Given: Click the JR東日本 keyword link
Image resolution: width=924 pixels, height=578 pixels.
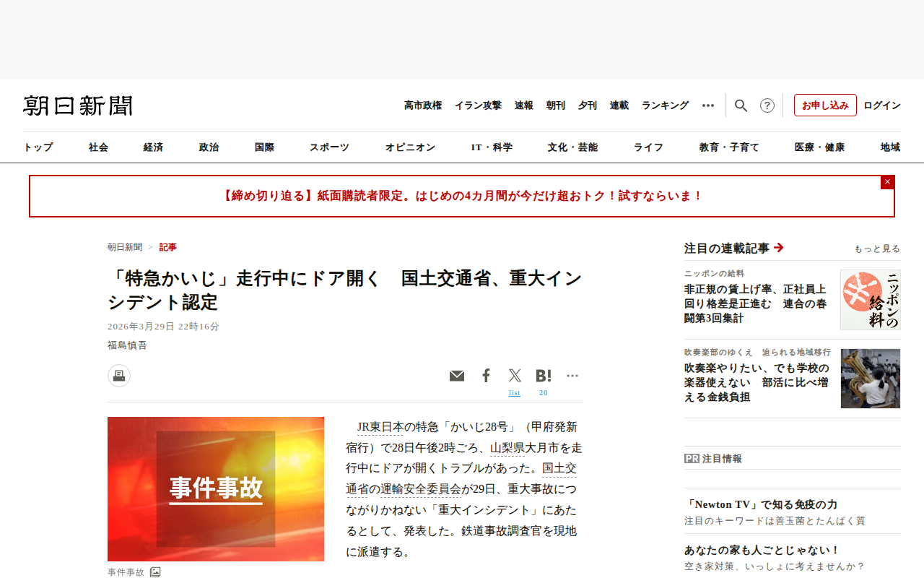Looking at the screenshot, I should tap(380, 427).
